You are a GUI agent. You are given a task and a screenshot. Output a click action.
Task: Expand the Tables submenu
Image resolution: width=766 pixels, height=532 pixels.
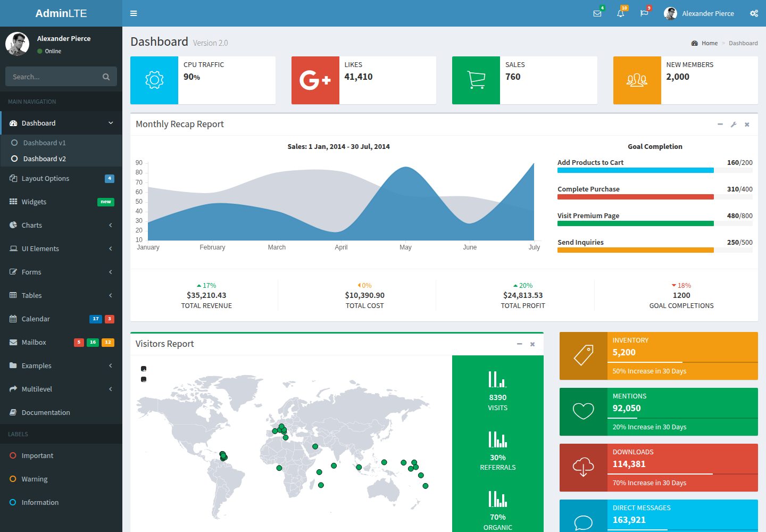(111, 295)
